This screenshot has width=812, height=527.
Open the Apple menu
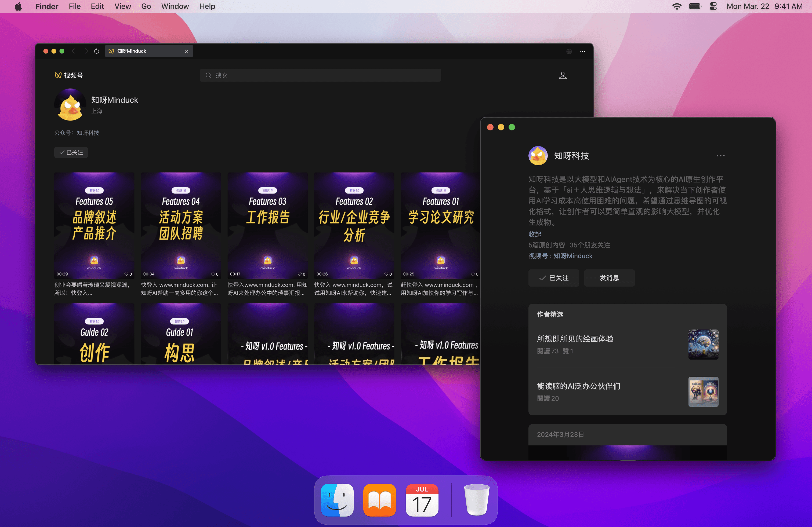pos(19,6)
